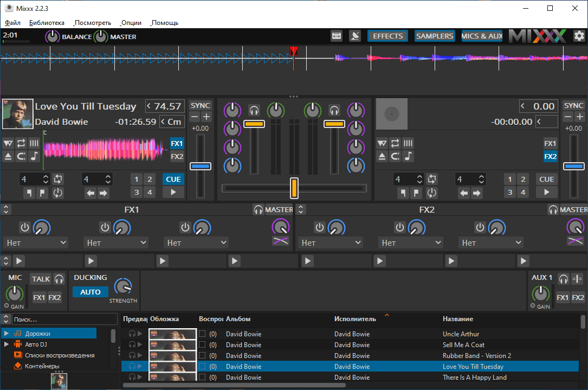Viewport: 588px width, 390px height.
Task: Play on the right deck
Action: (x=547, y=192)
